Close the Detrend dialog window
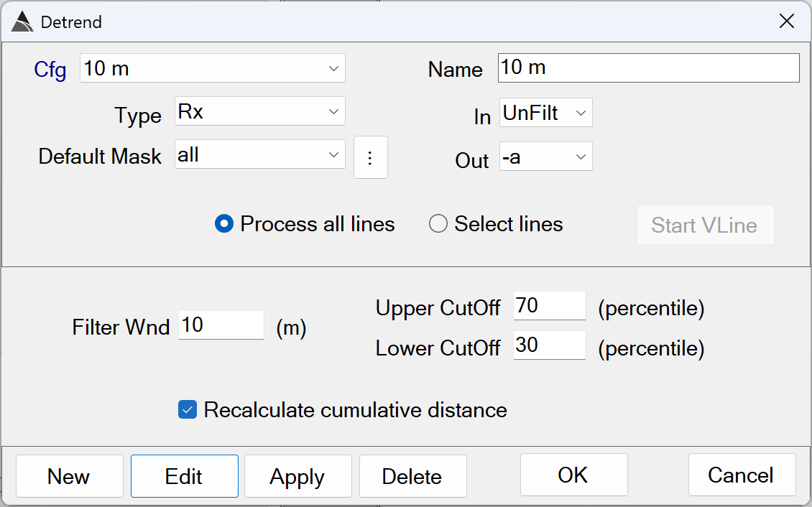This screenshot has height=507, width=812. click(787, 22)
